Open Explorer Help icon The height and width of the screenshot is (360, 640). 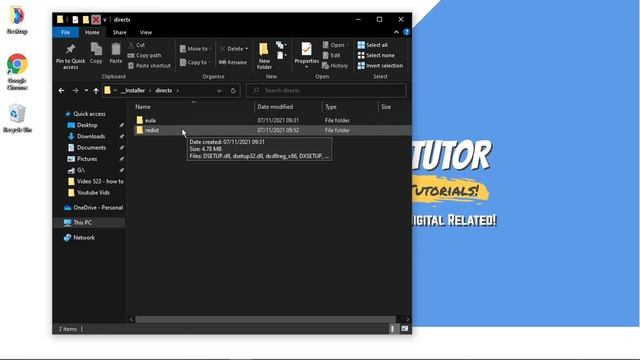pyautogui.click(x=407, y=32)
